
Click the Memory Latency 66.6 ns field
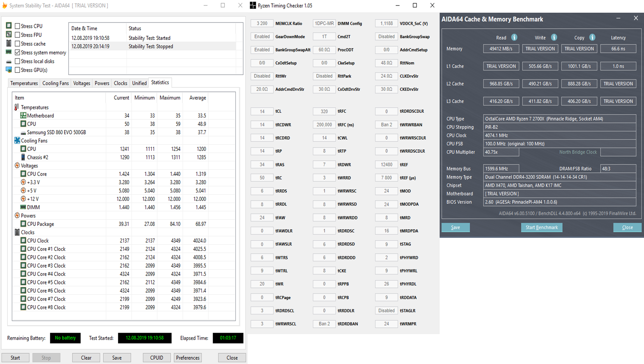(618, 49)
